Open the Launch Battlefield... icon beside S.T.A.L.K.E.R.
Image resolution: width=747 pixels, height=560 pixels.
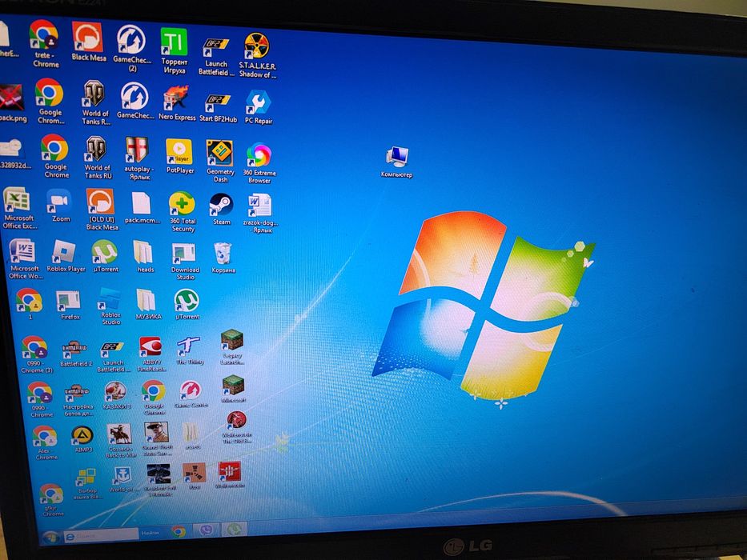point(216,56)
